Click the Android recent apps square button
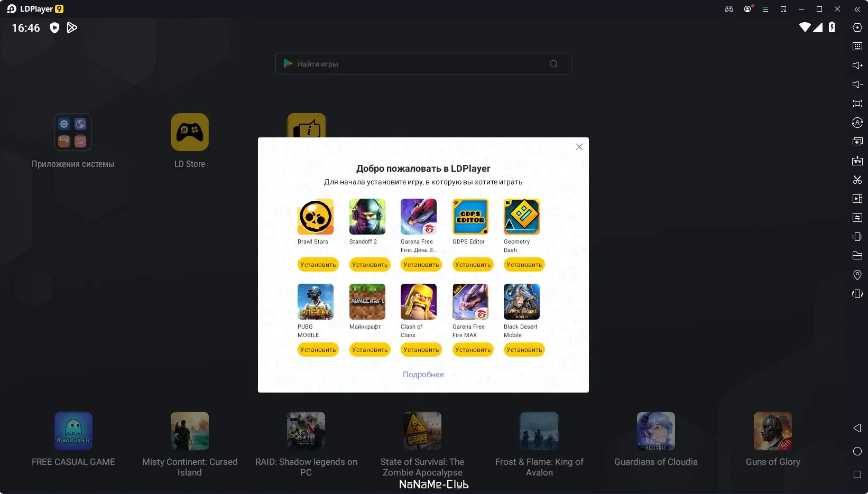Image resolution: width=868 pixels, height=494 pixels. point(857,474)
